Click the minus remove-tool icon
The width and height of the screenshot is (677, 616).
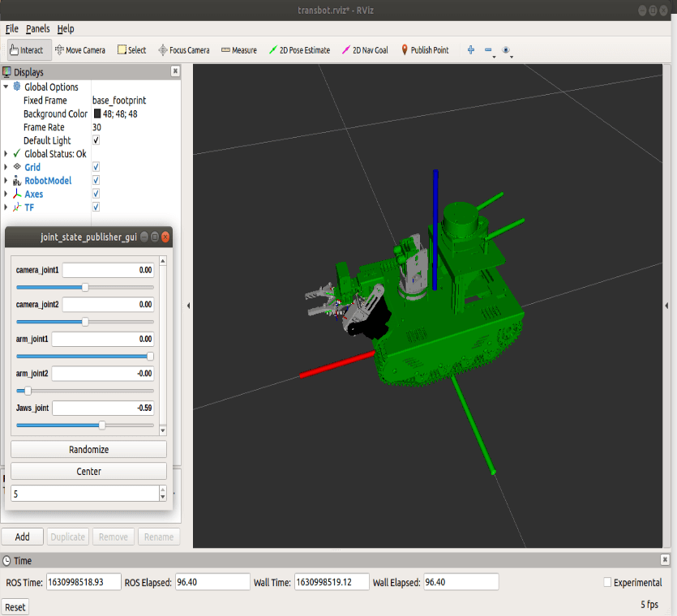[488, 50]
